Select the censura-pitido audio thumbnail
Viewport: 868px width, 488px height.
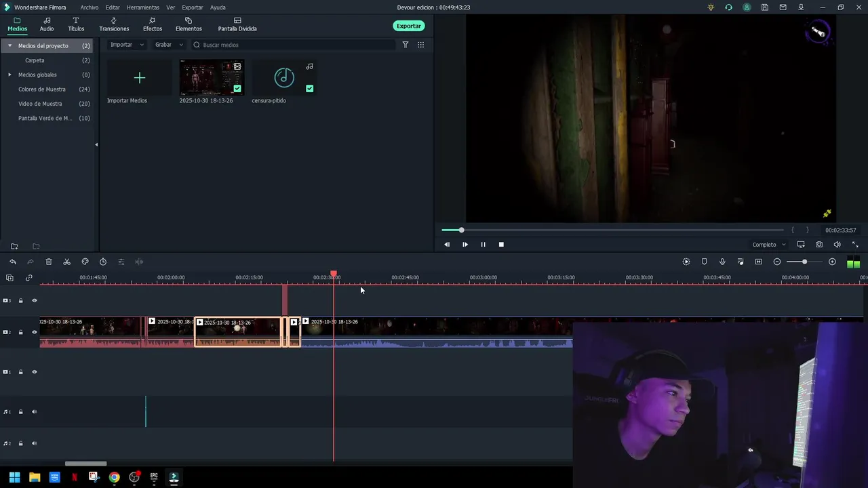pyautogui.click(x=284, y=77)
